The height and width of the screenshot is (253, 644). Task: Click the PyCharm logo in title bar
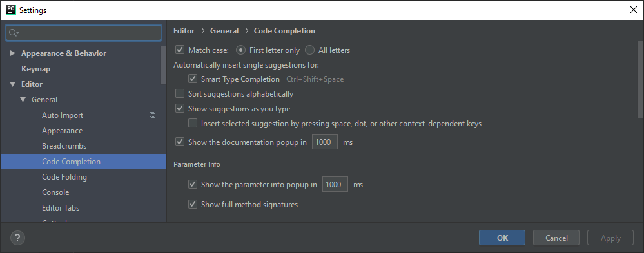pyautogui.click(x=11, y=10)
